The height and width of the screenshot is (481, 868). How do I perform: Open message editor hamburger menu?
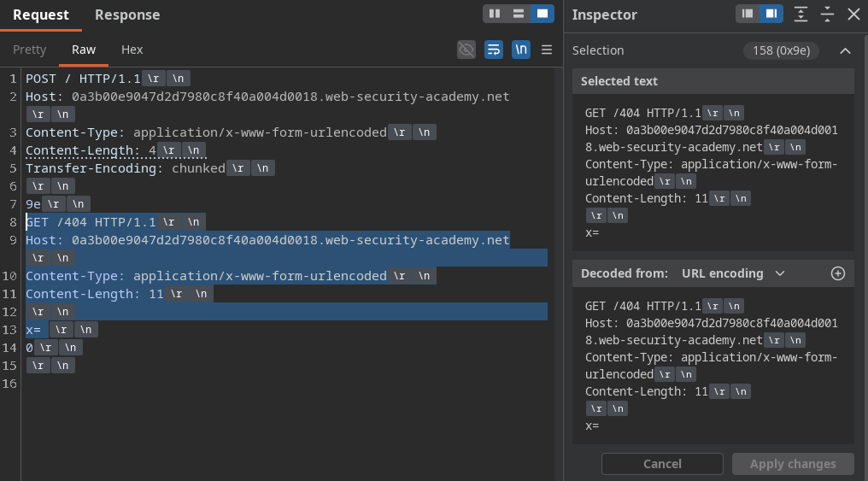[x=547, y=50]
